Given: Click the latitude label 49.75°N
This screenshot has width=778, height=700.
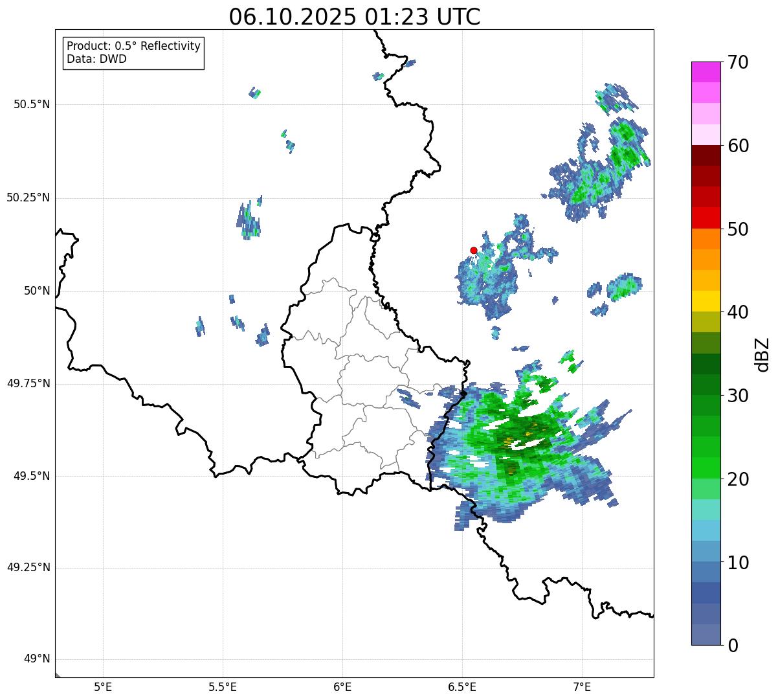Looking at the screenshot, I should (28, 383).
